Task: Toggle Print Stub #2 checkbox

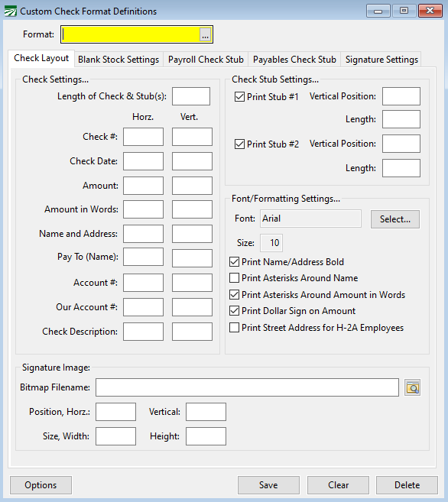Action: pyautogui.click(x=239, y=144)
